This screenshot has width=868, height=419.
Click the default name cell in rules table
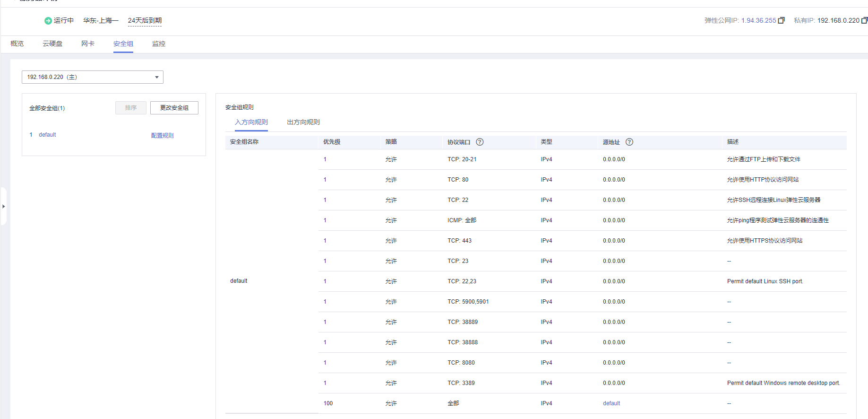[239, 281]
